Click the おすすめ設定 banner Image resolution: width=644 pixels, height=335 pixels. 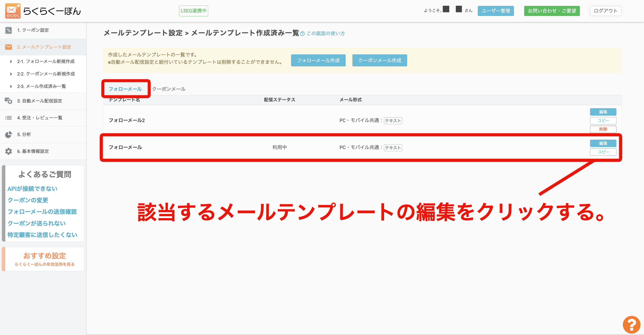pos(43,259)
